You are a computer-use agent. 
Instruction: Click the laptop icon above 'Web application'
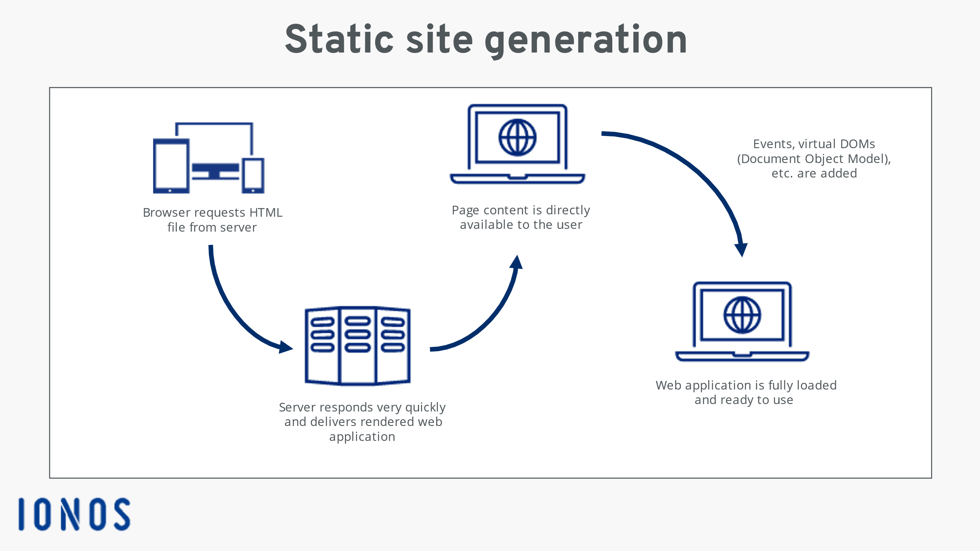point(742,321)
